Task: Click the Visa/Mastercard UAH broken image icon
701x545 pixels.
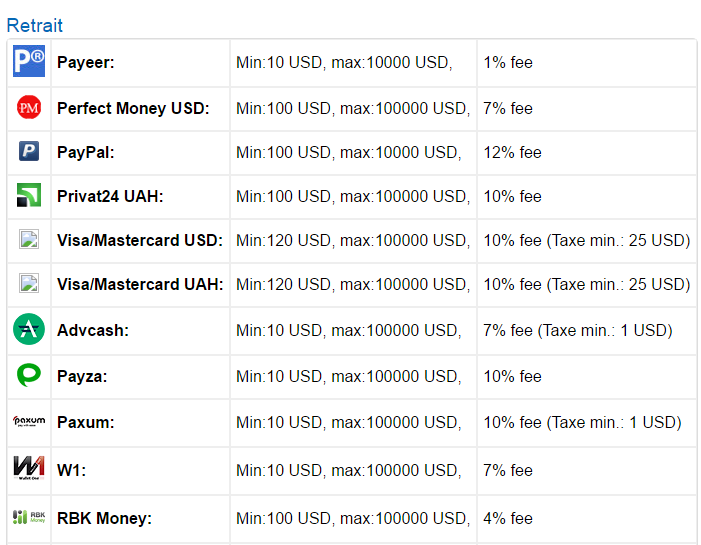Action: tap(29, 284)
